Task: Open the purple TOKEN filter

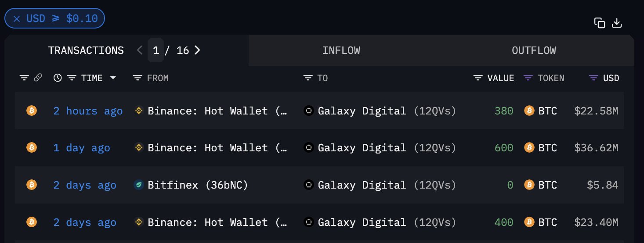Action: (528, 78)
